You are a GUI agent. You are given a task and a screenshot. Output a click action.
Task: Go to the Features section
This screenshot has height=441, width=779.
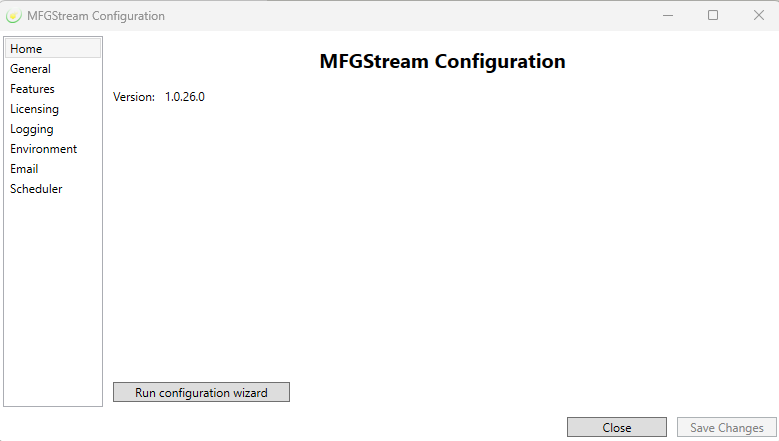coord(33,89)
